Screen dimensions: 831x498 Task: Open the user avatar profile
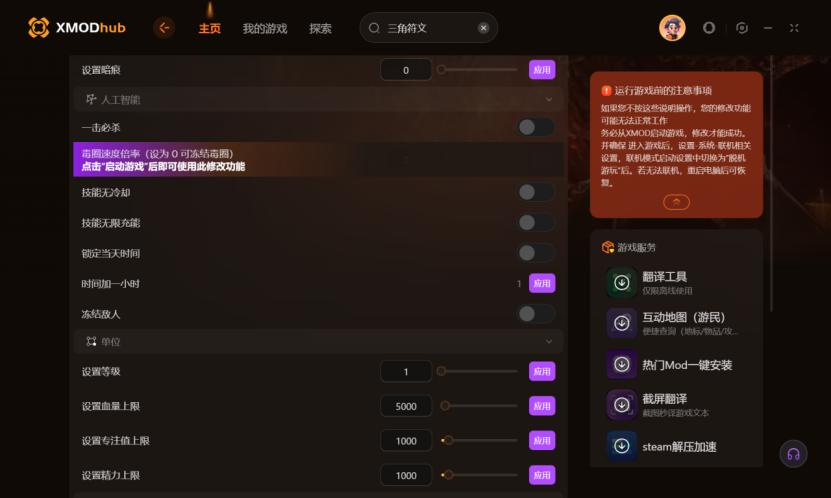[x=672, y=28]
